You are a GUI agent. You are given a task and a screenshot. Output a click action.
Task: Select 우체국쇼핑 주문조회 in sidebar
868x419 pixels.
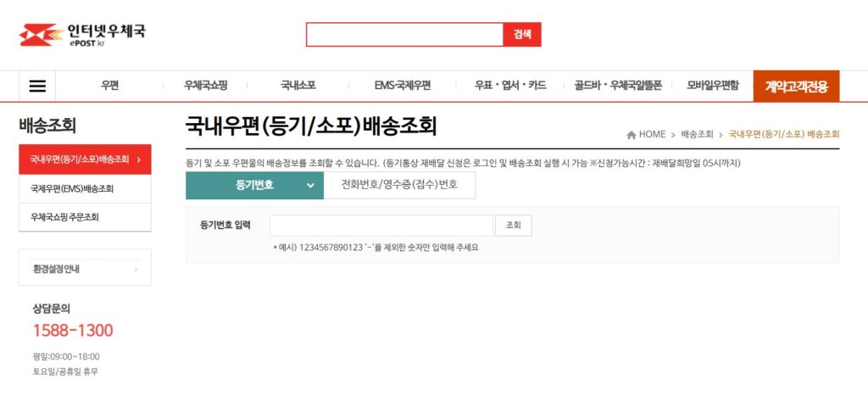[x=85, y=217]
